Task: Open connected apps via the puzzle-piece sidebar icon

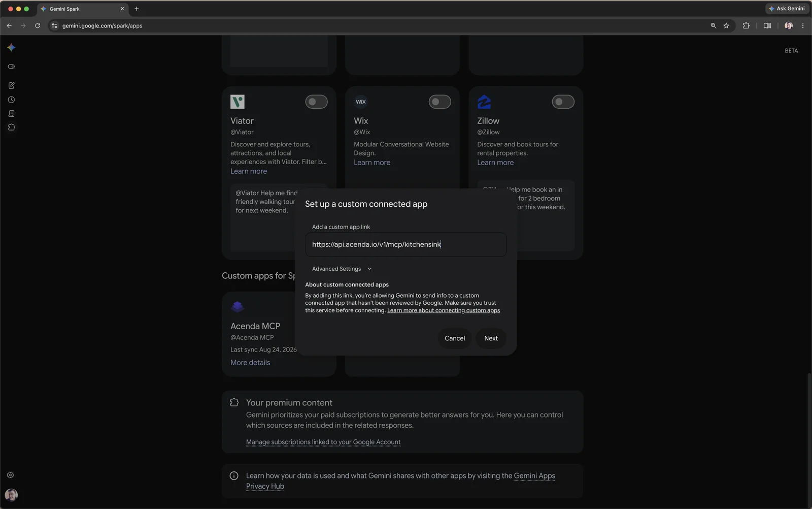Action: pos(11,127)
